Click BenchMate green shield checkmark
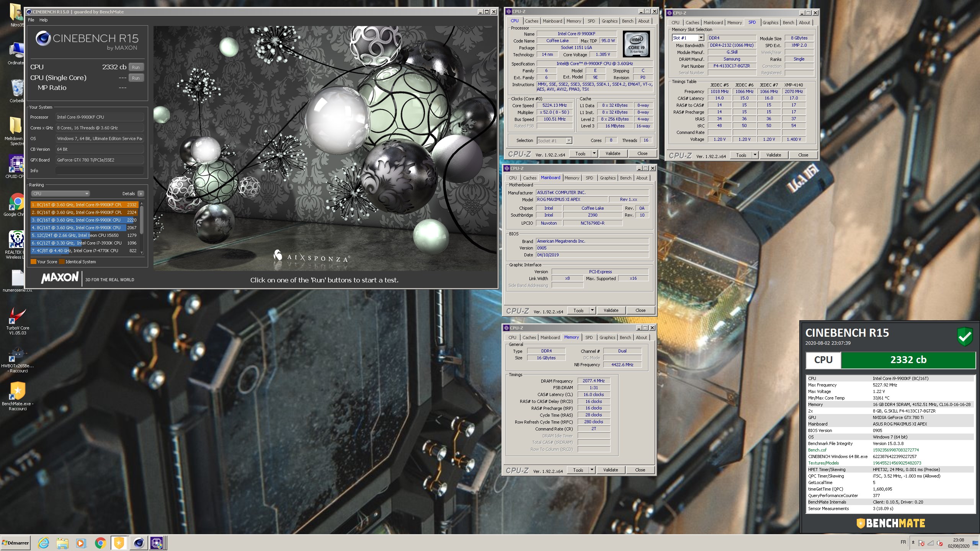The height and width of the screenshot is (551, 980). pyautogui.click(x=965, y=336)
